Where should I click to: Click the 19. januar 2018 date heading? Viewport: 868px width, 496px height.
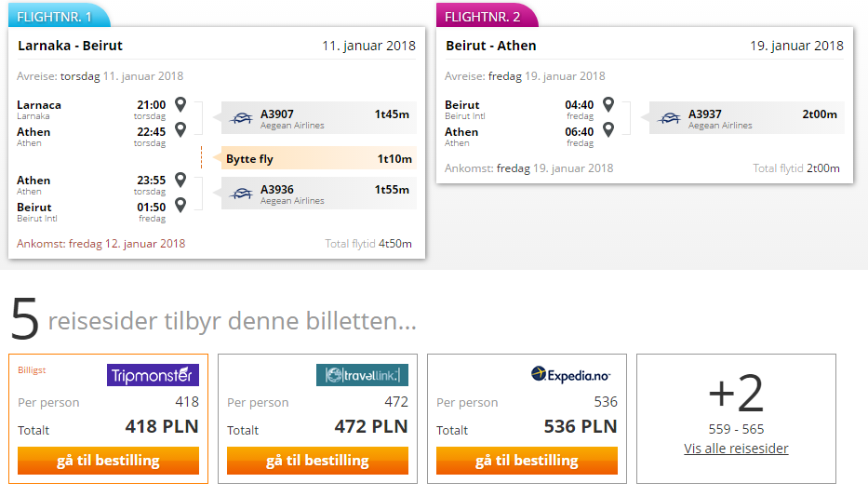(796, 46)
